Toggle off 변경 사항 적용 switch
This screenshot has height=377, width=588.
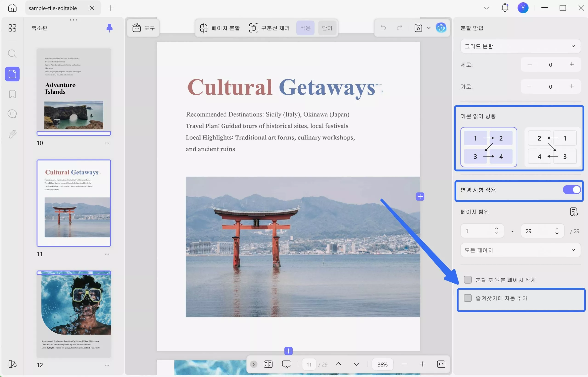point(571,190)
